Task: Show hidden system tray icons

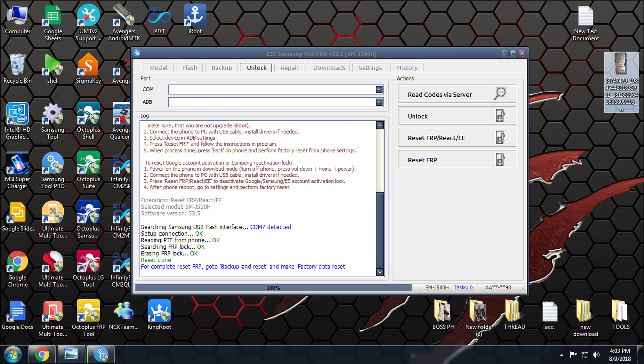Action: pyautogui.click(x=562, y=355)
